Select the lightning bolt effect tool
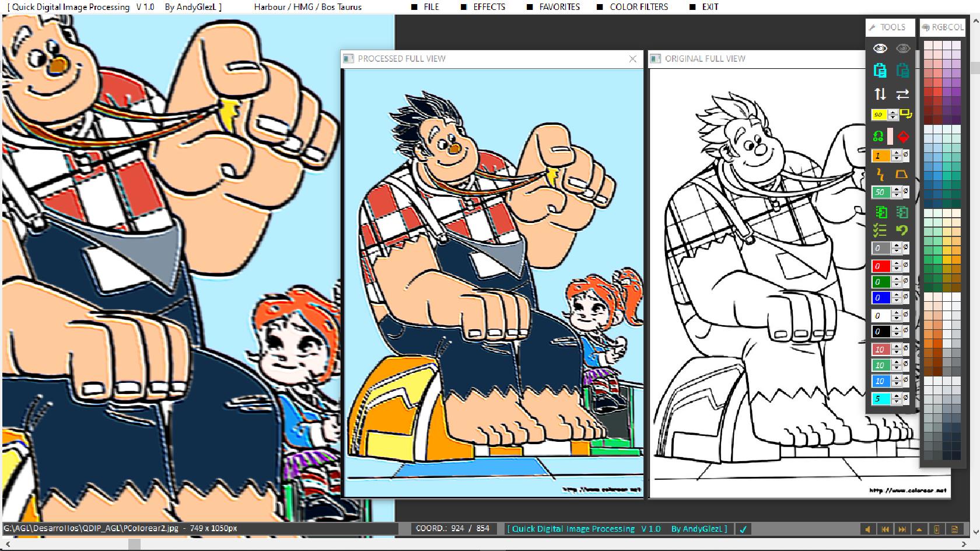980x551 pixels. (880, 173)
